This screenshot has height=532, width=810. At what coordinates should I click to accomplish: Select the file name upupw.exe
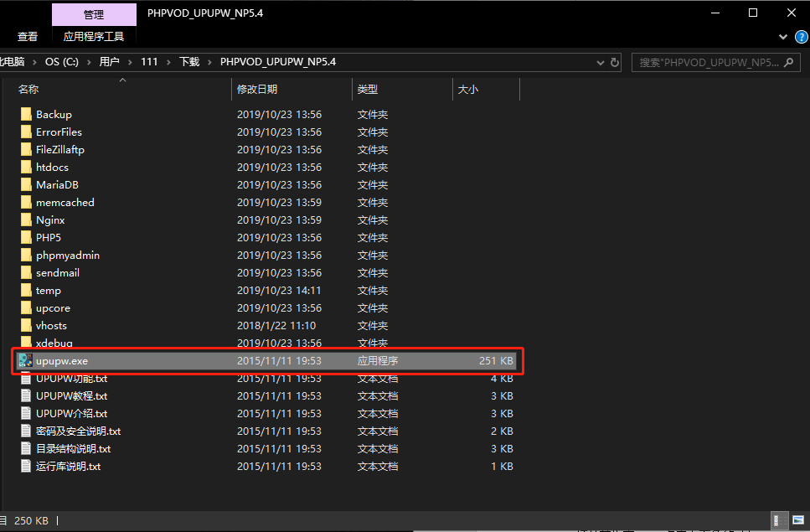62,361
